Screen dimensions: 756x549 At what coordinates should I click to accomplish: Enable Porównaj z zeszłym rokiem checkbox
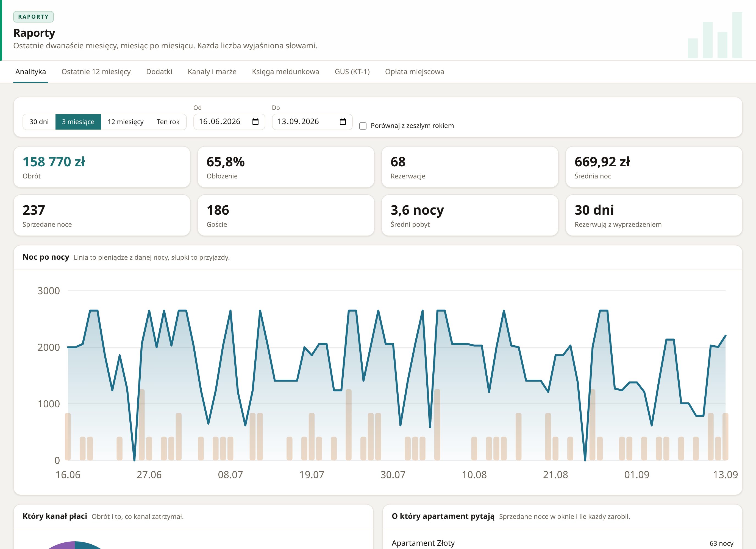tap(363, 126)
